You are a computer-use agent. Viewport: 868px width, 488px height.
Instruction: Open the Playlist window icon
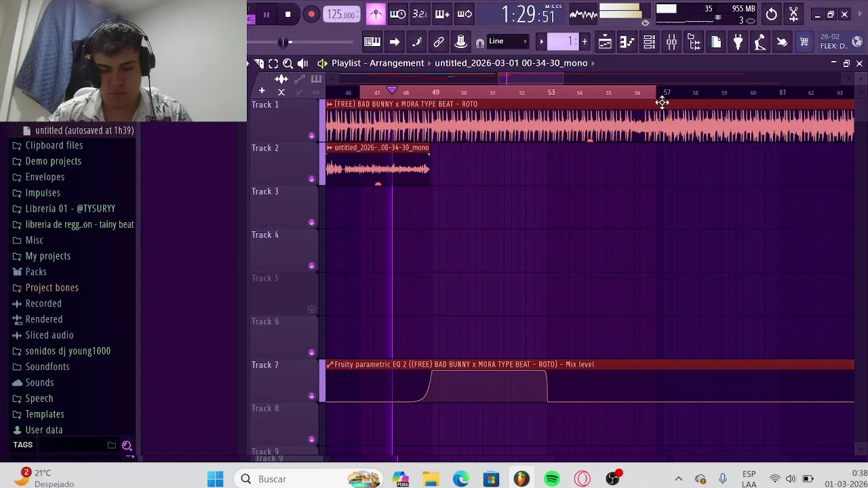[x=605, y=42]
